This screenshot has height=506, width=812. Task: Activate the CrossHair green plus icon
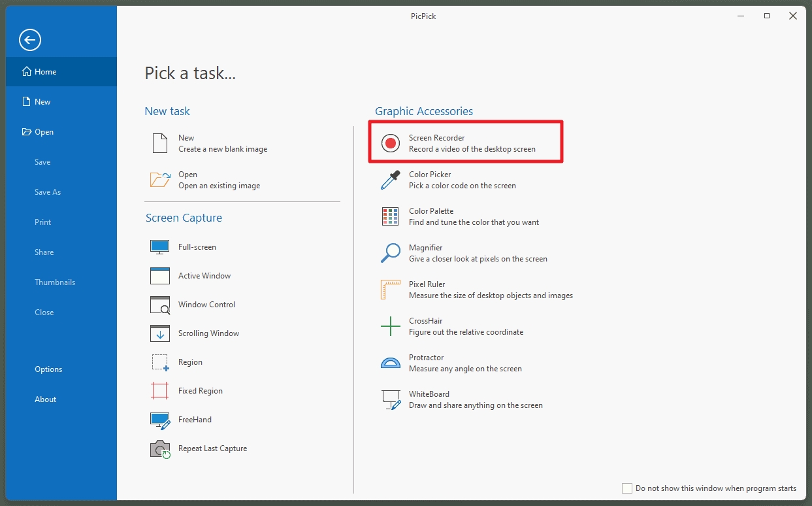(390, 326)
